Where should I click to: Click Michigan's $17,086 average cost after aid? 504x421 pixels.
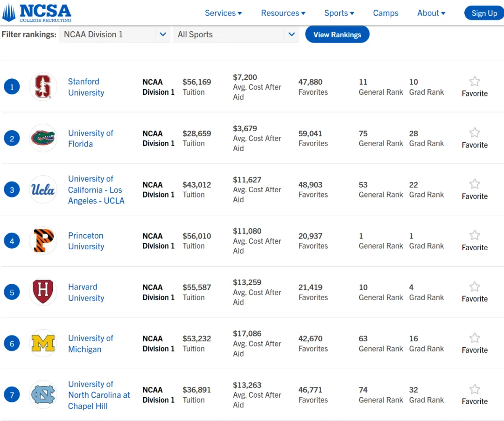click(x=247, y=334)
